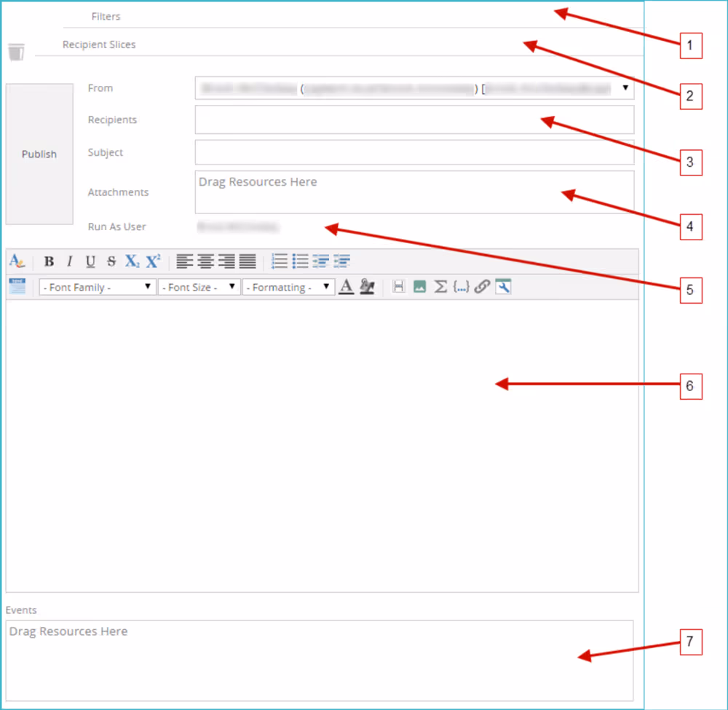Viewport: 728px width, 710px height.
Task: Click the sigma formula icon
Action: coord(440,287)
